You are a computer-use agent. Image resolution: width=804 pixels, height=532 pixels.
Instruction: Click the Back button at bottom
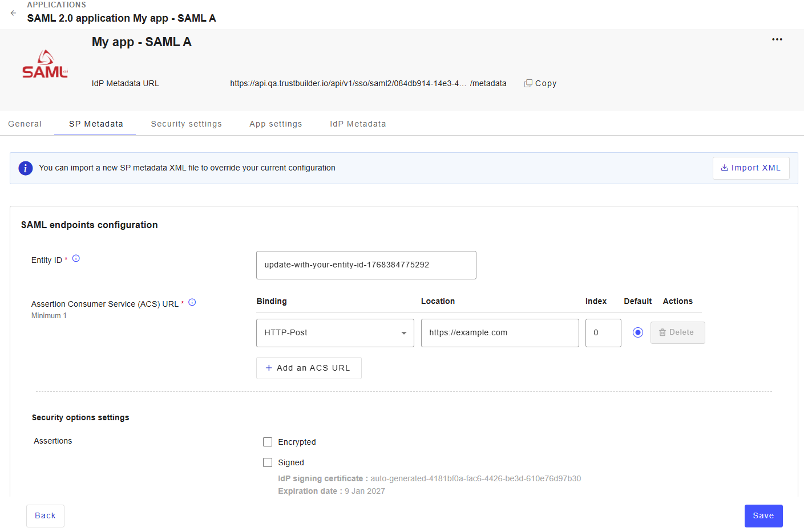(x=45, y=516)
